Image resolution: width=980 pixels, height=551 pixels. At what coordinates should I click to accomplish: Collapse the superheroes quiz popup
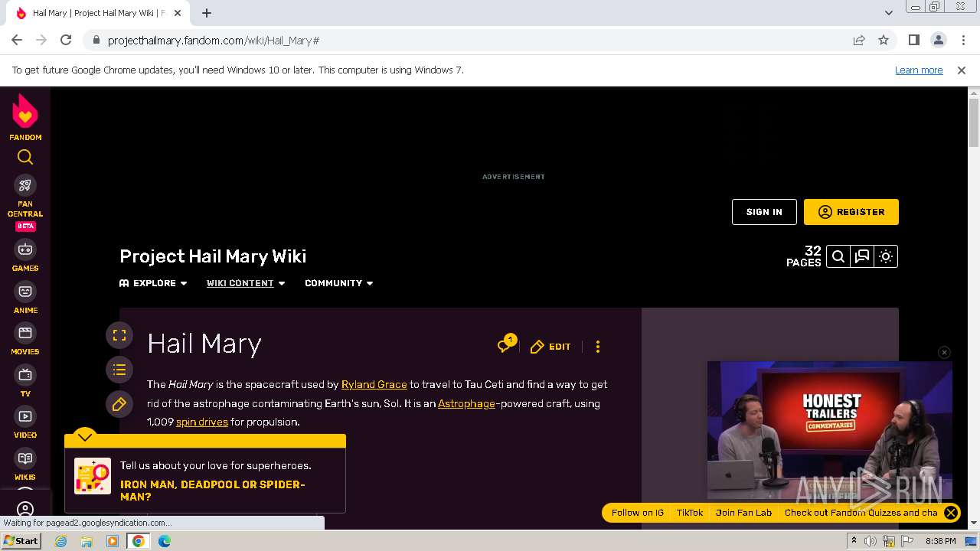point(85,437)
